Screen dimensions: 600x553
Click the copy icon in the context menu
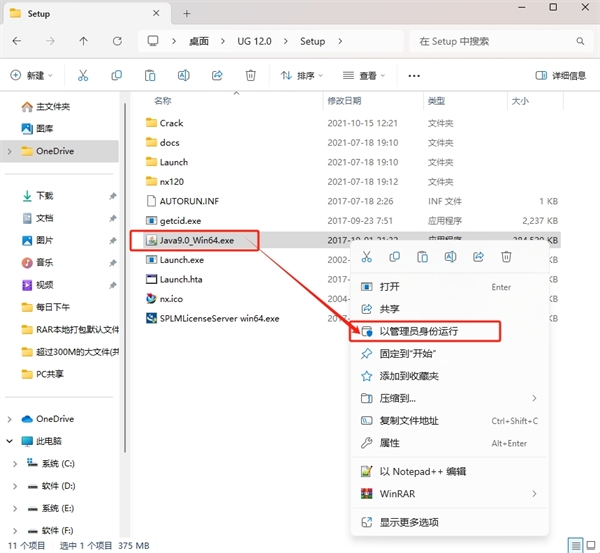[395, 257]
